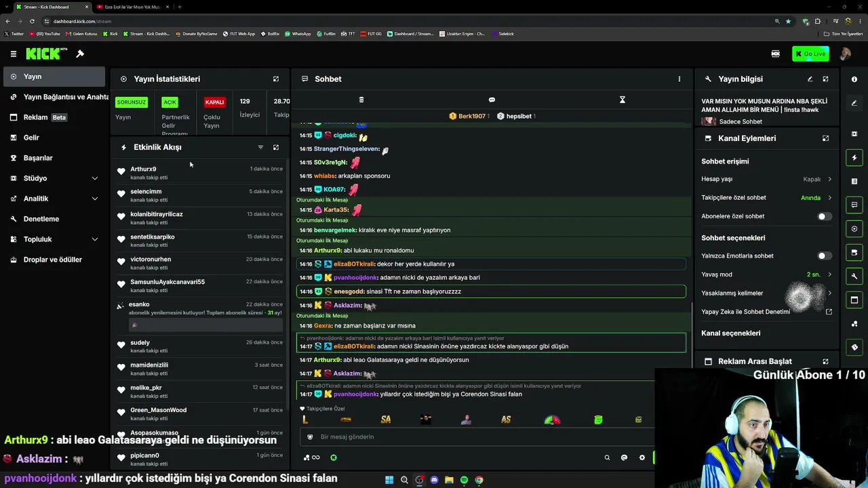
Task: Toggle Abonelere özel sohbet switch
Action: [824, 216]
